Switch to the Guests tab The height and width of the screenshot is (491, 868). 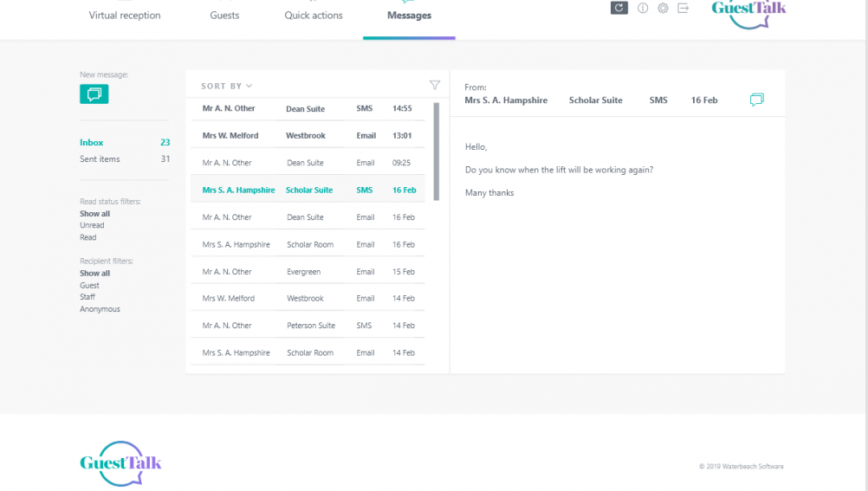coord(224,16)
